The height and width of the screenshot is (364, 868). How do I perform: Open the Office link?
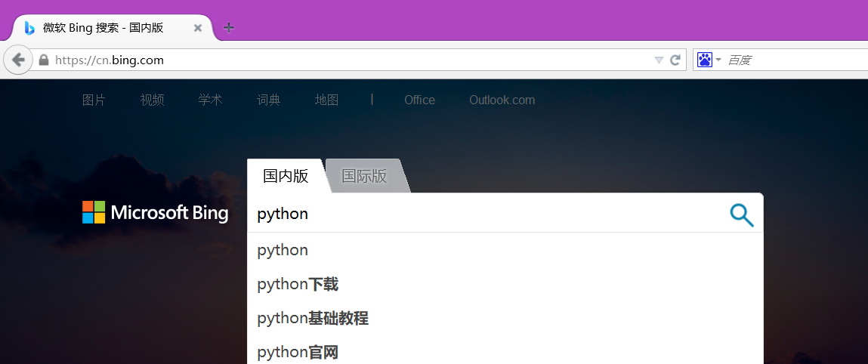tap(419, 100)
